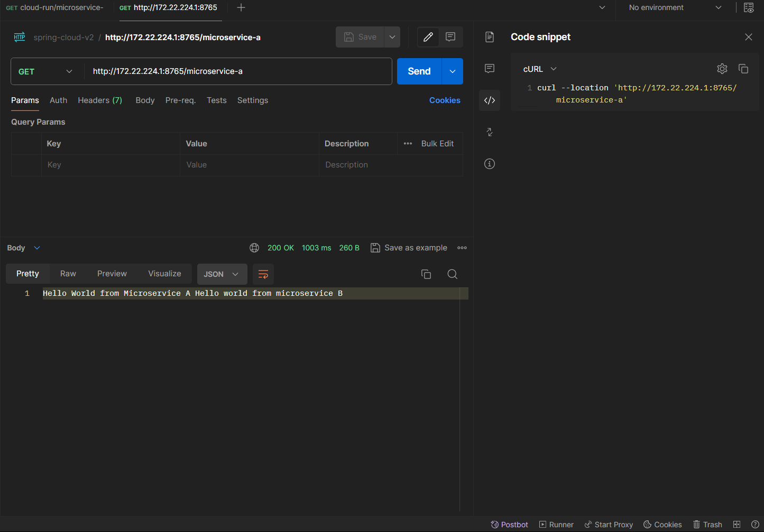Toggle the response line wrap icon

pos(263,274)
